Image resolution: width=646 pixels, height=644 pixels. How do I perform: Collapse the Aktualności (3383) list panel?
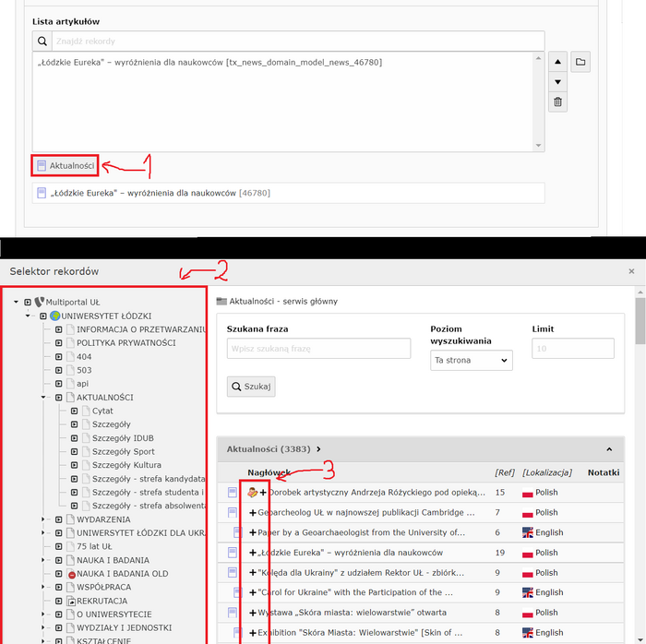pyautogui.click(x=609, y=449)
